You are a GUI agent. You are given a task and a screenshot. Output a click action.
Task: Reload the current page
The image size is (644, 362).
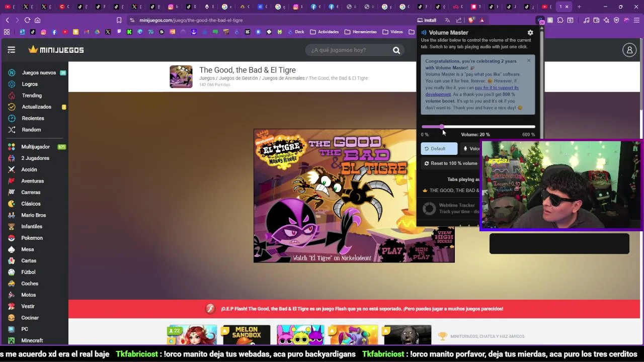point(27,20)
